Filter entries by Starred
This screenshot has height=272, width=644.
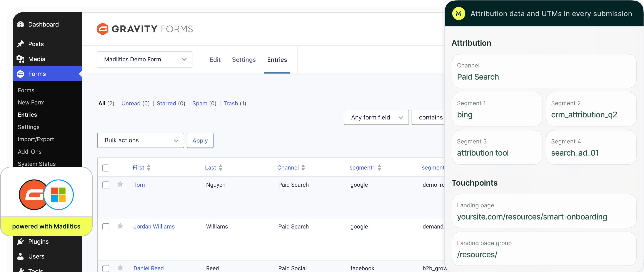(167, 103)
